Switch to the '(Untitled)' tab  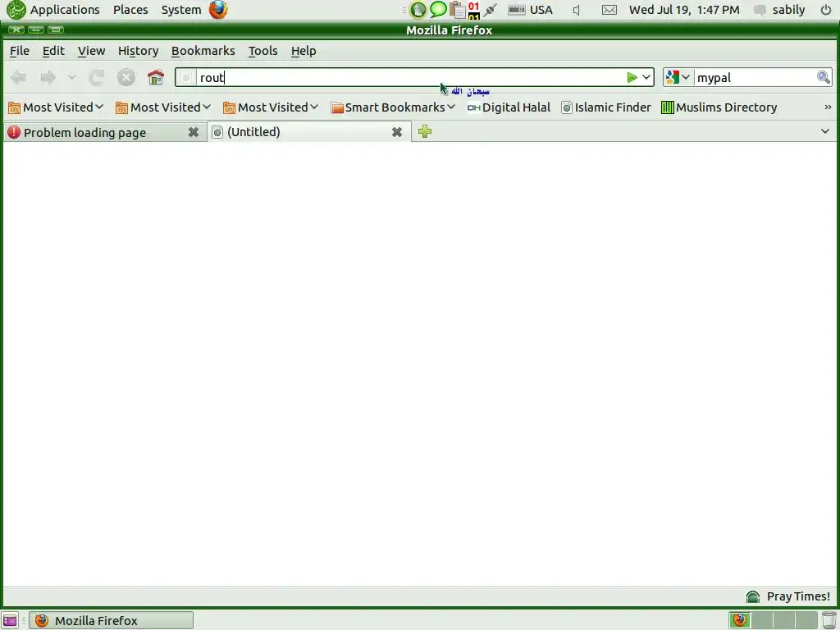309,132
